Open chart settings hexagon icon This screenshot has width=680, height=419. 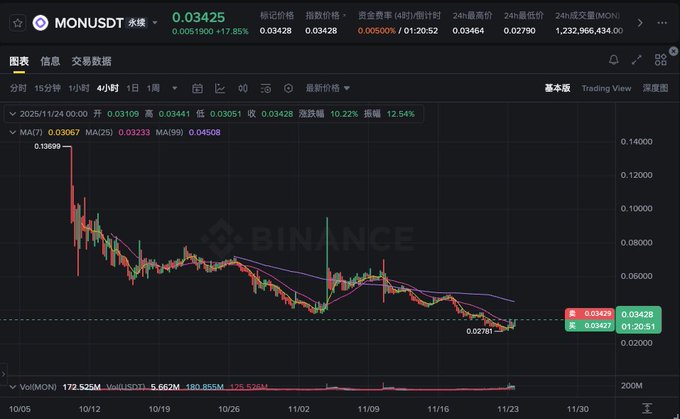tap(288, 88)
